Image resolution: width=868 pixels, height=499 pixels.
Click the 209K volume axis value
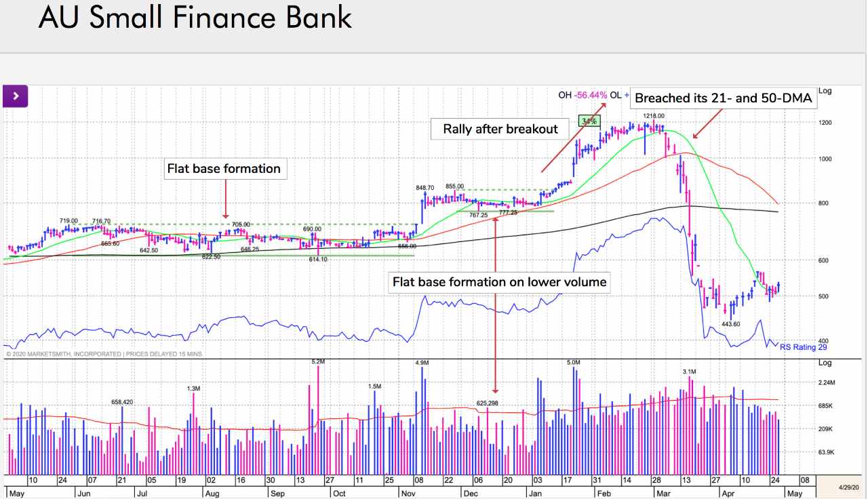click(827, 429)
